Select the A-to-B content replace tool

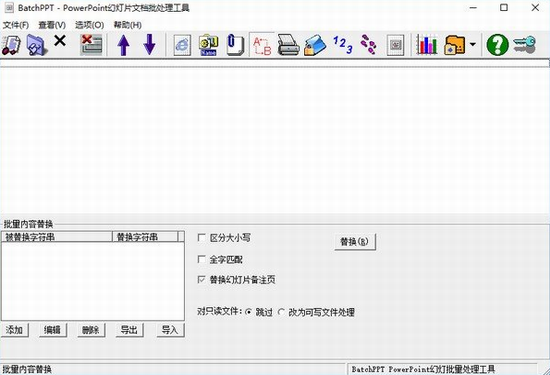click(x=262, y=45)
